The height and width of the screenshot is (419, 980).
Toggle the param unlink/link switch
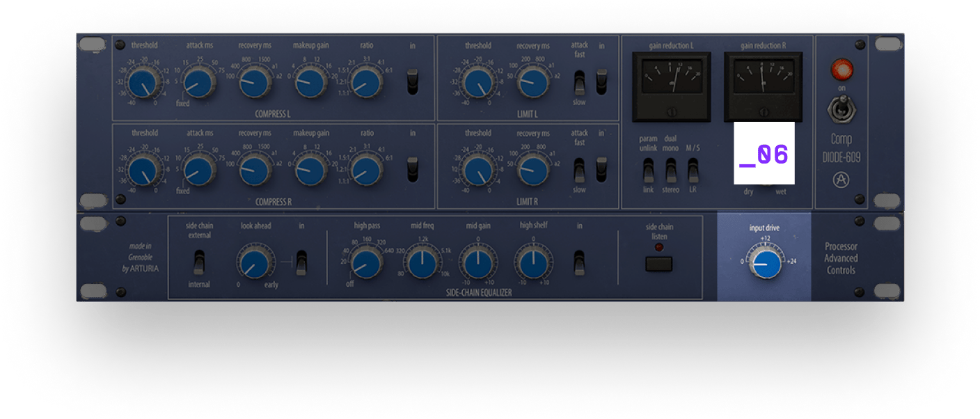pyautogui.click(x=648, y=171)
